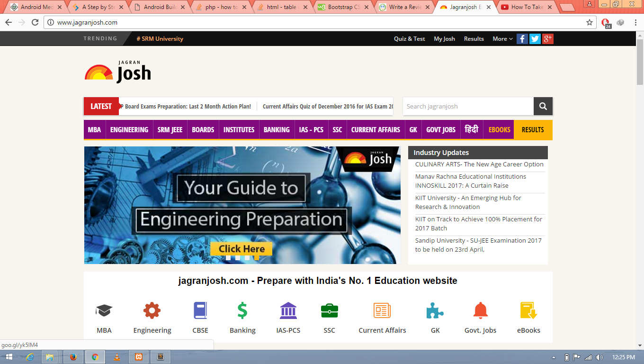Click the MBA graduation cap icon
The width and height of the screenshot is (644, 364).
[x=104, y=311]
